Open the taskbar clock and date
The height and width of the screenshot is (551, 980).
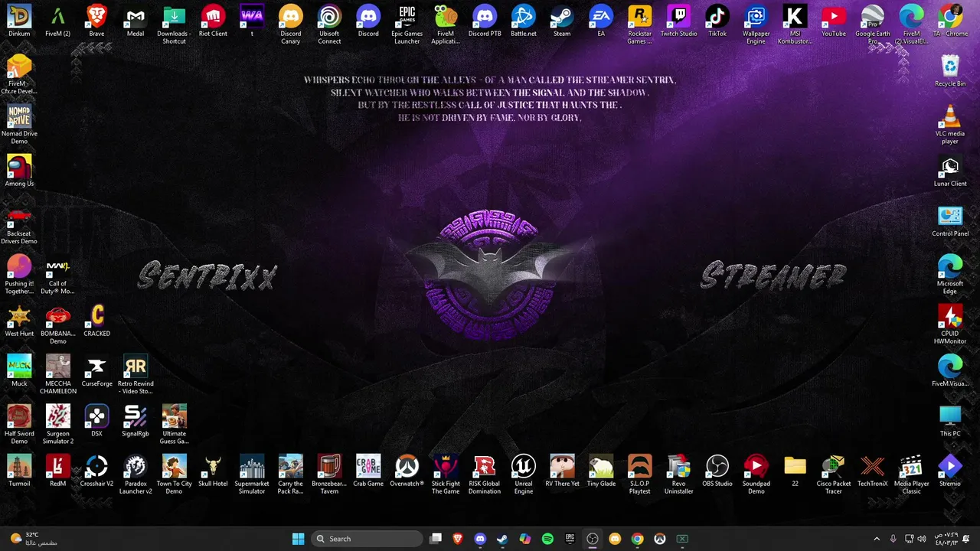pos(946,539)
